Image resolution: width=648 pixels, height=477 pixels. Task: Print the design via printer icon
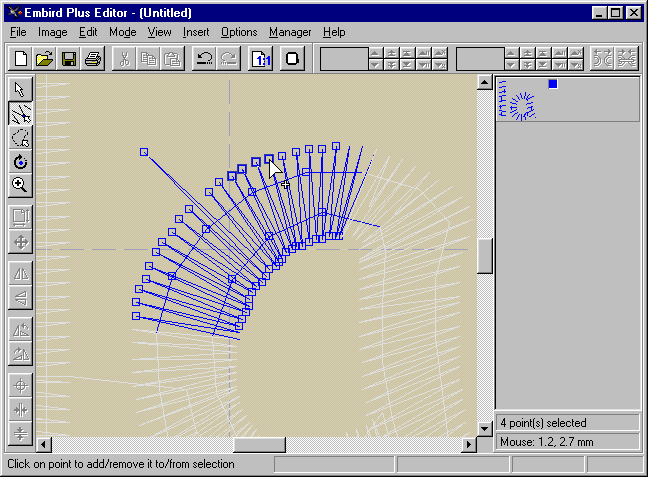tap(93, 58)
